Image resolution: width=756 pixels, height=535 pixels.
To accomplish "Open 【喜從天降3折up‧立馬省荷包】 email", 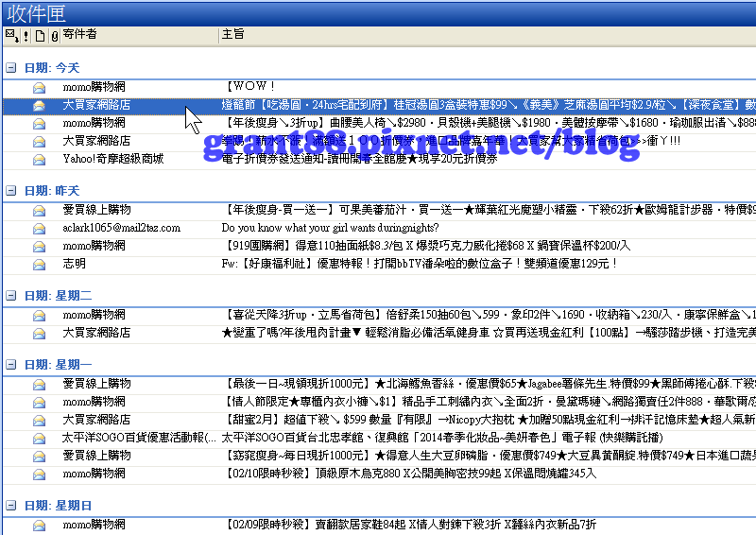I will coord(379,315).
